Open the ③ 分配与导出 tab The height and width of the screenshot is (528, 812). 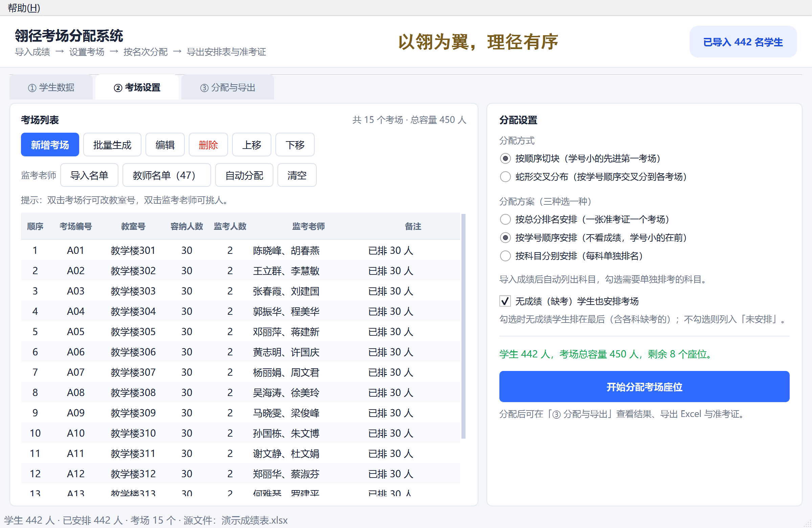click(x=228, y=87)
